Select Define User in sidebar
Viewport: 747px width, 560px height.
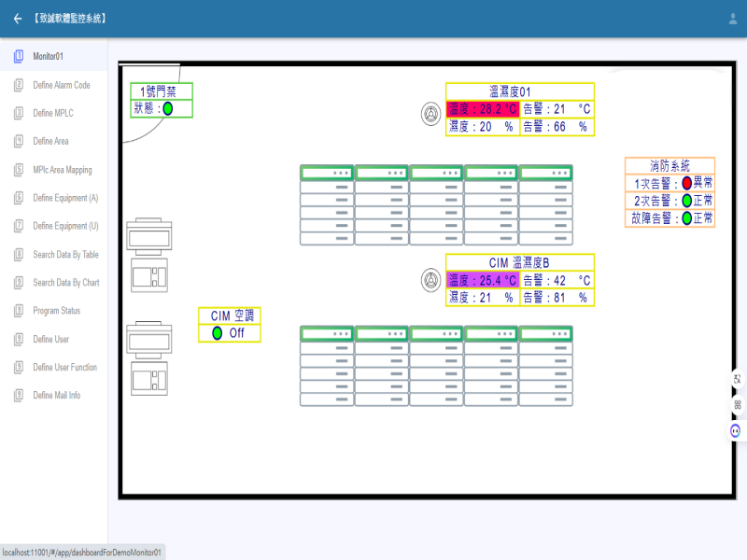(x=54, y=339)
